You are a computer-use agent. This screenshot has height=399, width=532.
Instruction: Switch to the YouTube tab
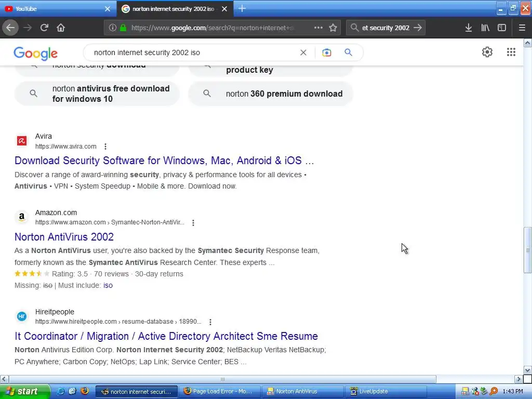[x=58, y=9]
